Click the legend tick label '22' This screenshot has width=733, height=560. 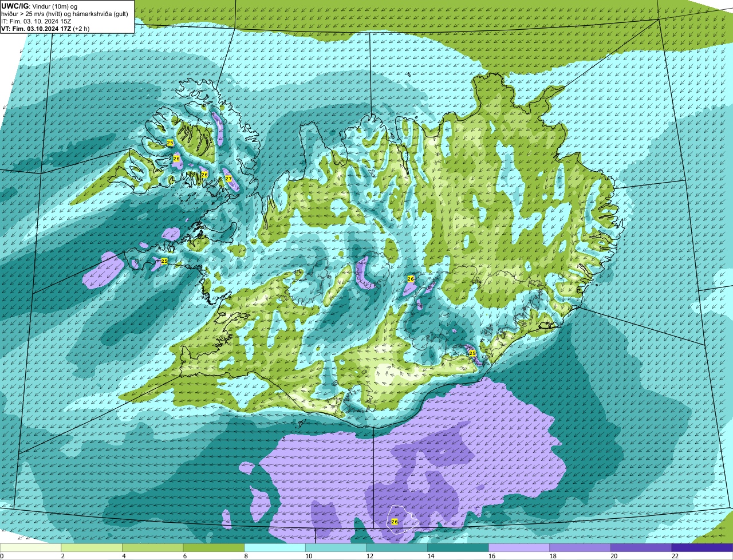675,556
